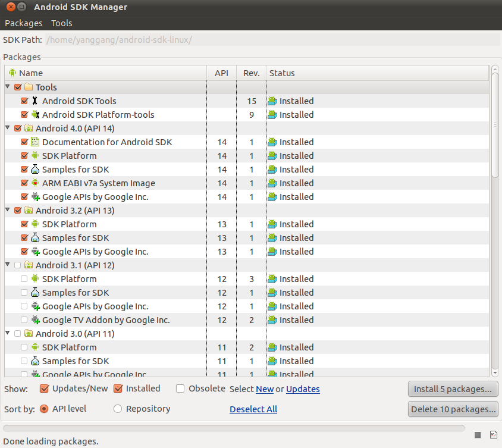Click the Documentation for Android SDK icon
Viewport: 502px width, 448px height.
(x=35, y=142)
